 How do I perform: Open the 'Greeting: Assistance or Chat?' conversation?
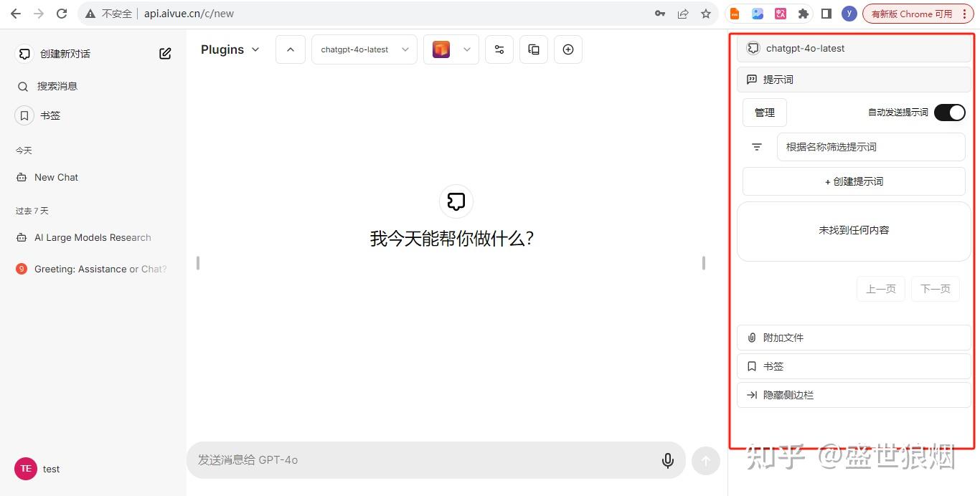click(x=93, y=269)
